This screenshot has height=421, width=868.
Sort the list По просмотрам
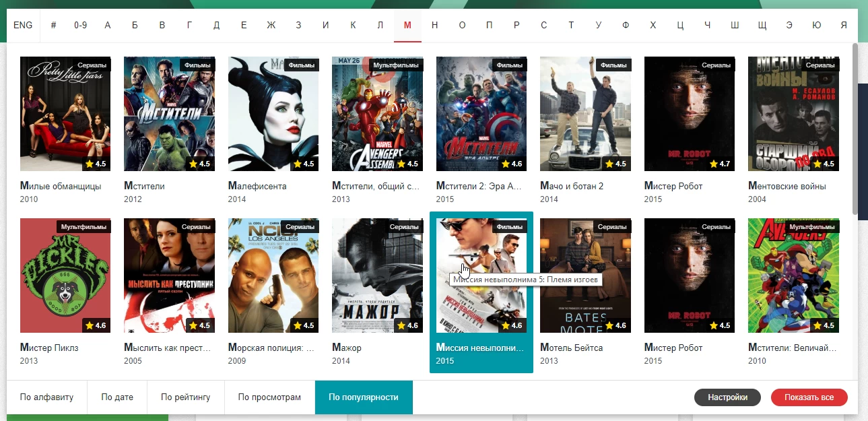269,397
